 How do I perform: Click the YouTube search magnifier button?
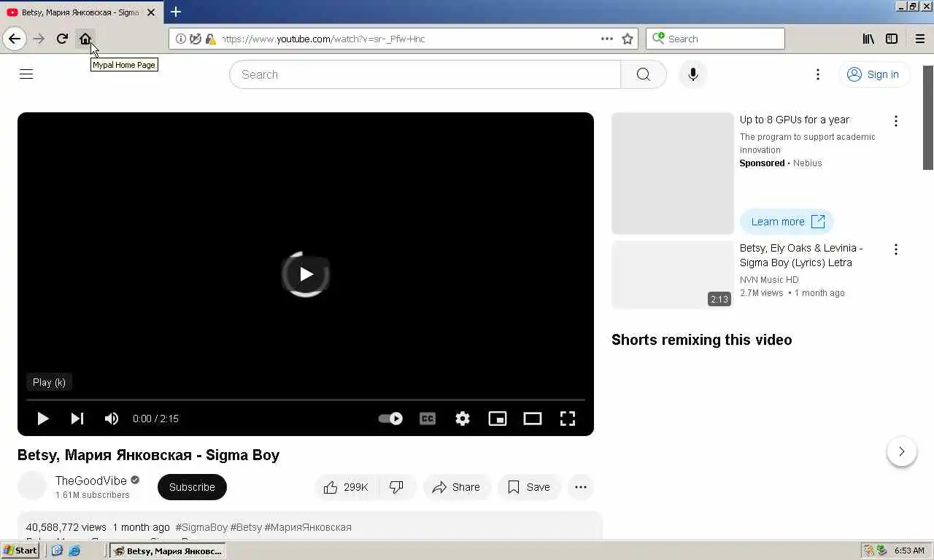click(644, 74)
